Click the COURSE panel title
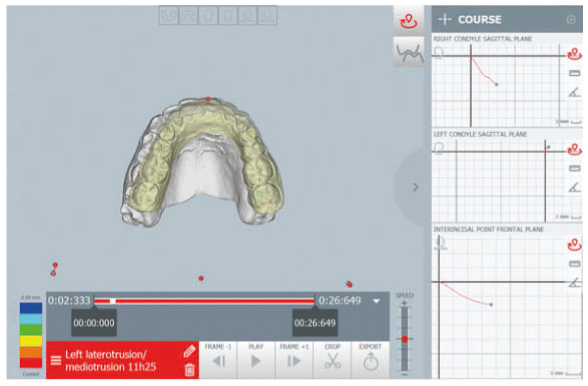The width and height of the screenshot is (588, 386). (480, 20)
